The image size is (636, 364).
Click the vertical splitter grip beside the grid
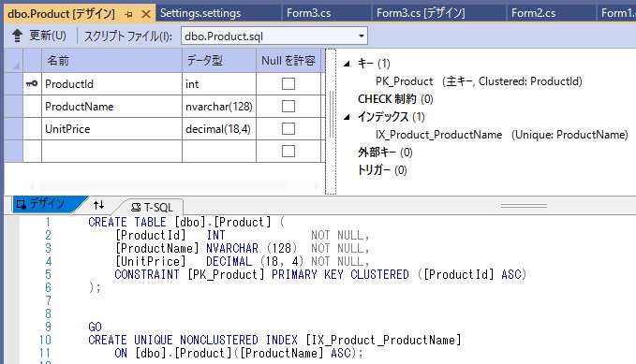coord(331,115)
